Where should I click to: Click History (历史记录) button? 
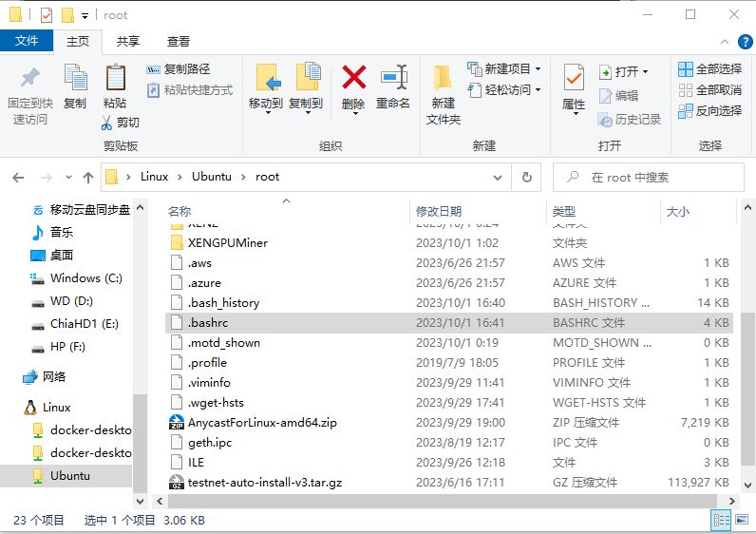pyautogui.click(x=629, y=120)
